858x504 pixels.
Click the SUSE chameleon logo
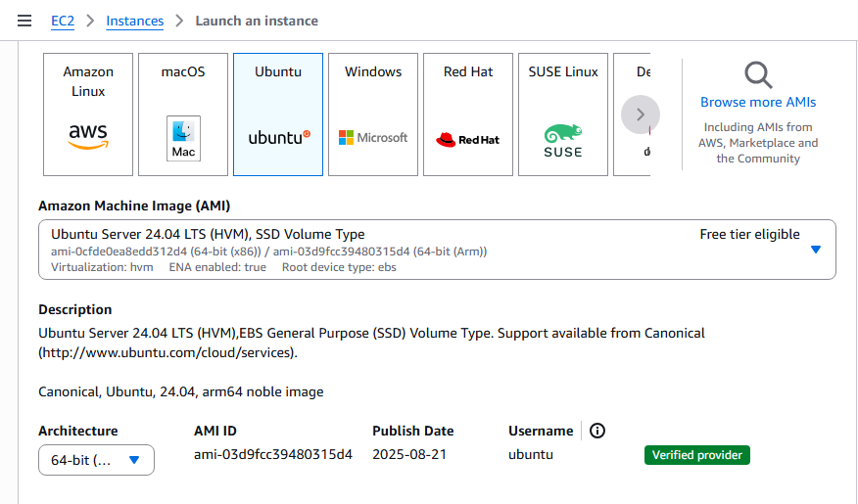(x=563, y=141)
